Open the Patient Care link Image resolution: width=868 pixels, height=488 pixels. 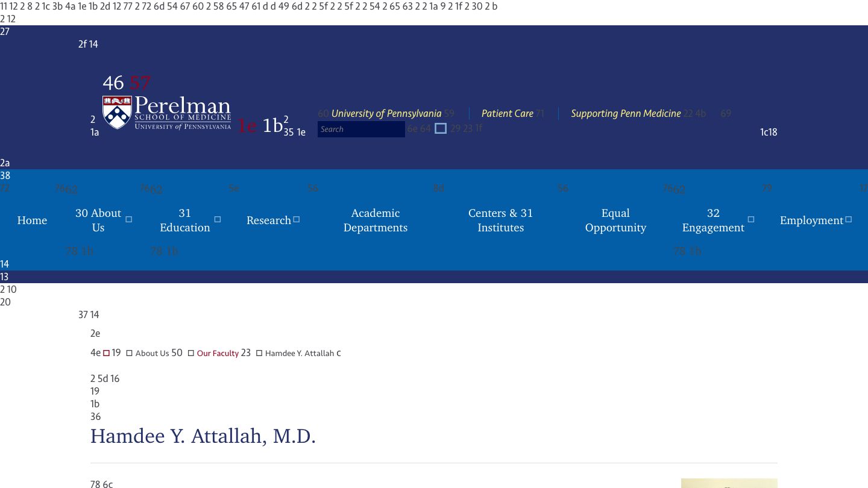[507, 114]
